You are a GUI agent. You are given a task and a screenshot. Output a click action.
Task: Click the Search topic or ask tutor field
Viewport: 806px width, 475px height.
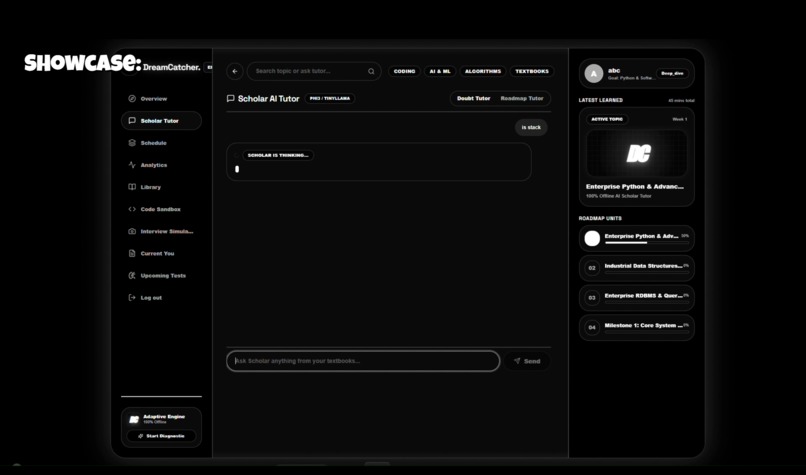tap(314, 71)
